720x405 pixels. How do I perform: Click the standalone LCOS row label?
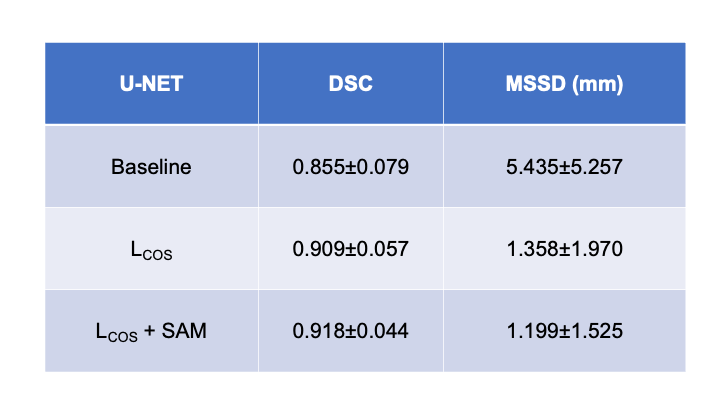tap(151, 249)
